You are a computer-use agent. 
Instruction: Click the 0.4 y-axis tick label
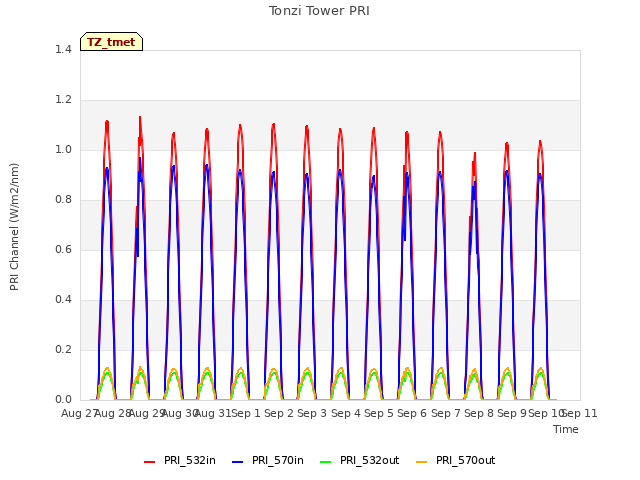[63, 300]
